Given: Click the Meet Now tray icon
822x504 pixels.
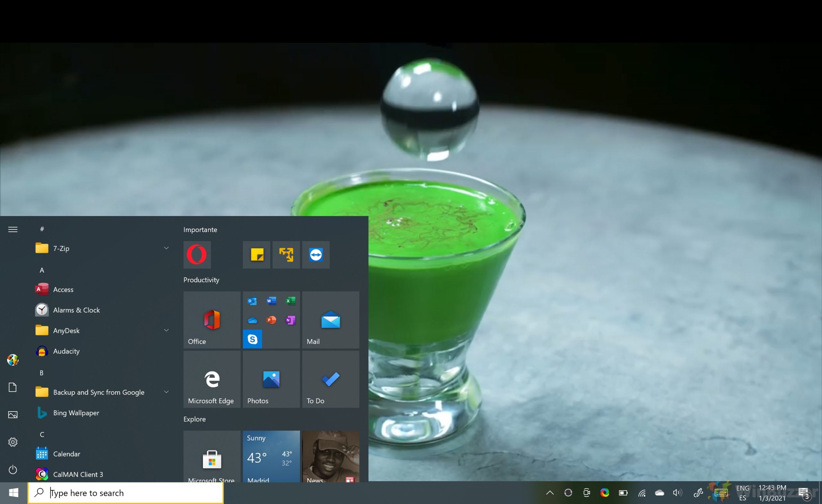Looking at the screenshot, I should pyautogui.click(x=586, y=493).
